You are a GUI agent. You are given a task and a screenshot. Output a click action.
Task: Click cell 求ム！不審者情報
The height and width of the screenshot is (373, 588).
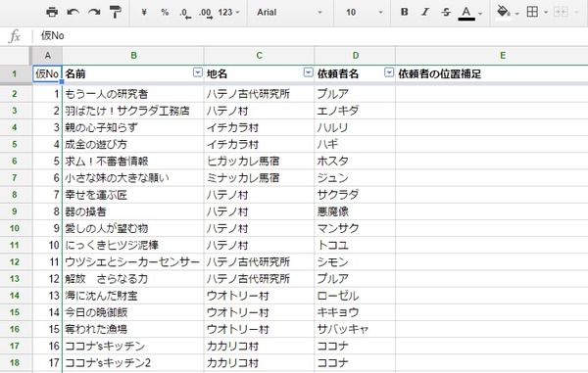point(133,161)
